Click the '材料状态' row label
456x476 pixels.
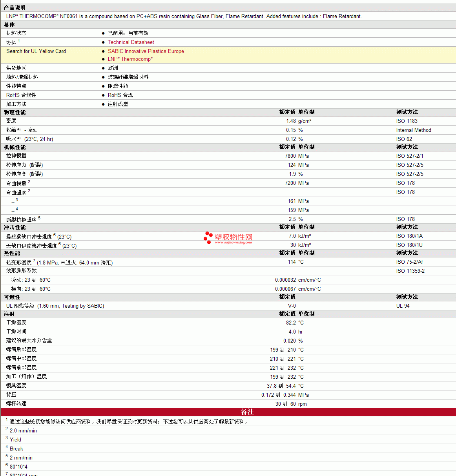point(16,33)
